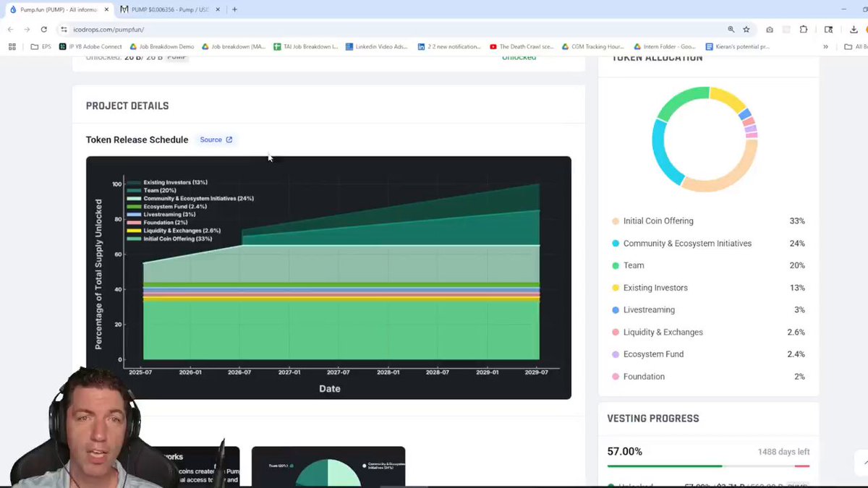Click the Foundation legend dot

coord(616,377)
